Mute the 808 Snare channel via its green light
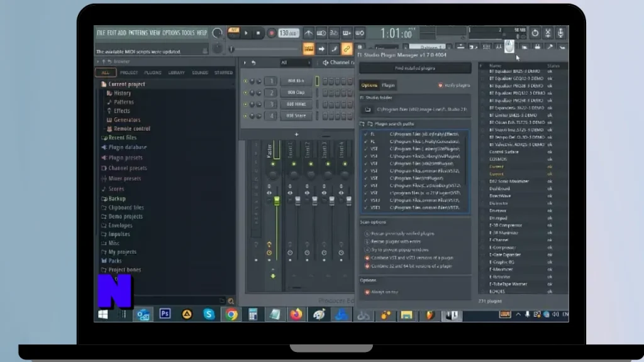This screenshot has height=362, width=644. click(x=246, y=116)
